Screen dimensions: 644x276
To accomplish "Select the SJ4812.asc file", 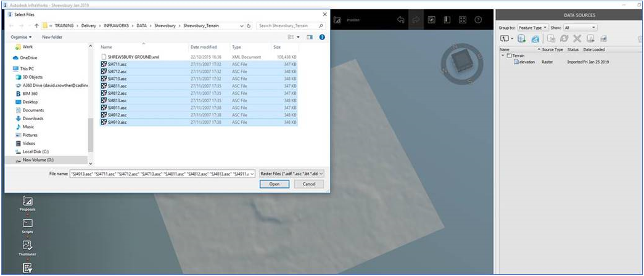I will point(199,93).
